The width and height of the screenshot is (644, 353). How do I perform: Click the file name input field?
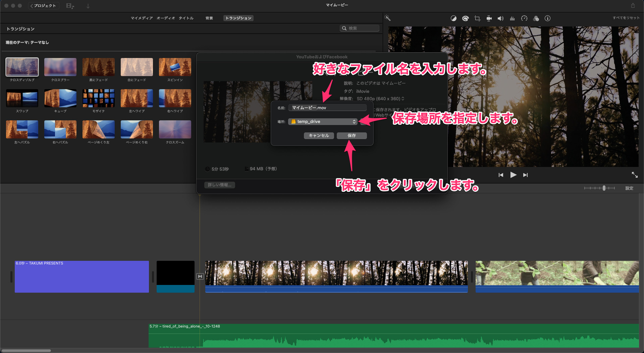[327, 108]
